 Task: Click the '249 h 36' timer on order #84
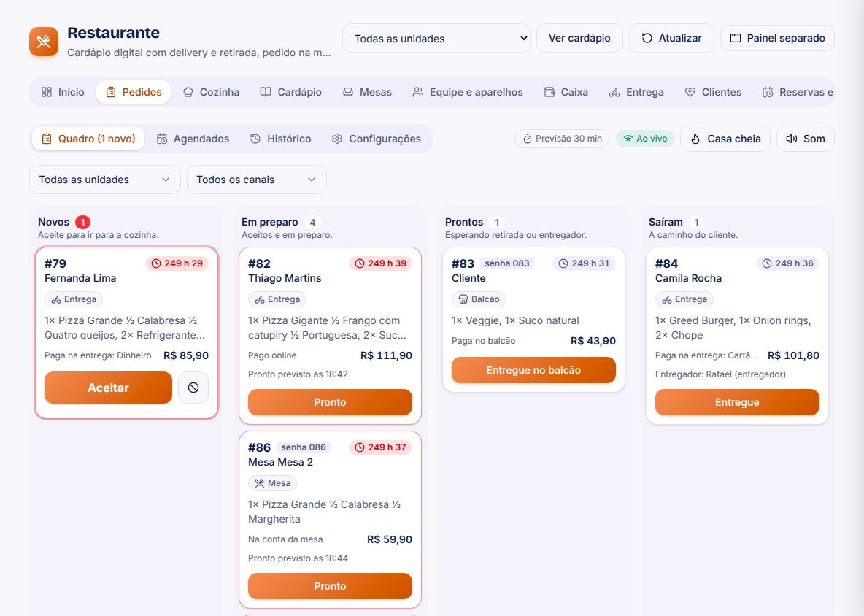pos(788,263)
